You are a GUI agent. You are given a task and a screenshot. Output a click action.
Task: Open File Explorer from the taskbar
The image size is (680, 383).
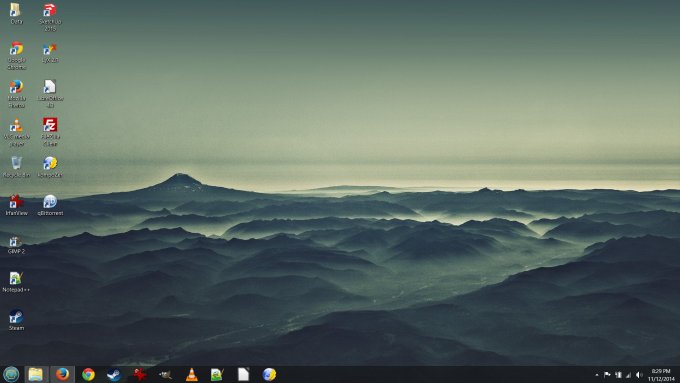point(36,374)
